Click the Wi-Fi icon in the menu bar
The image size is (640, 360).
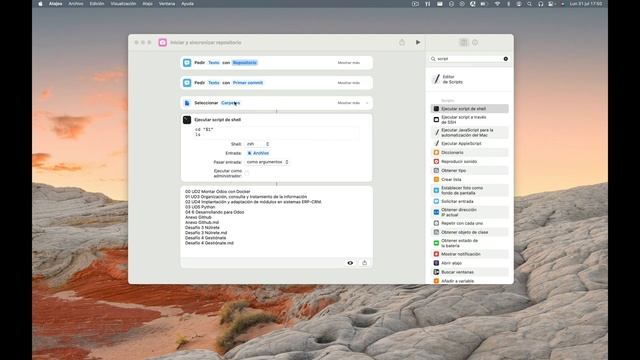497,4
